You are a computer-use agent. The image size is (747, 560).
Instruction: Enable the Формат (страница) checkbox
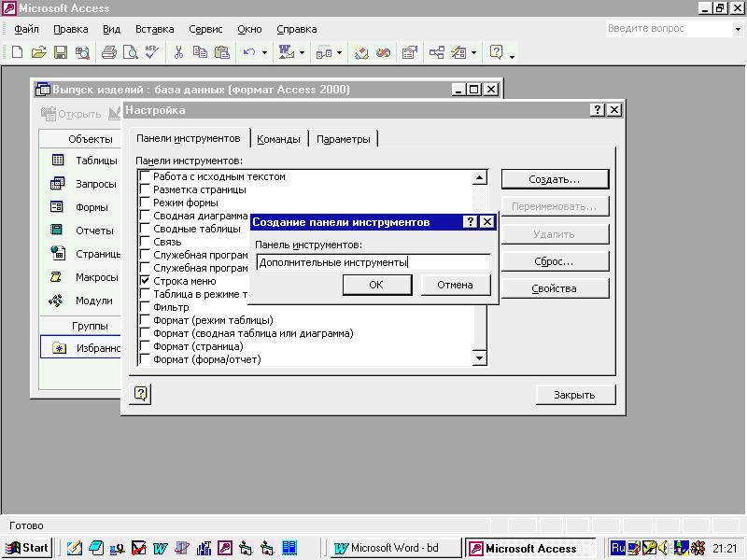[145, 346]
